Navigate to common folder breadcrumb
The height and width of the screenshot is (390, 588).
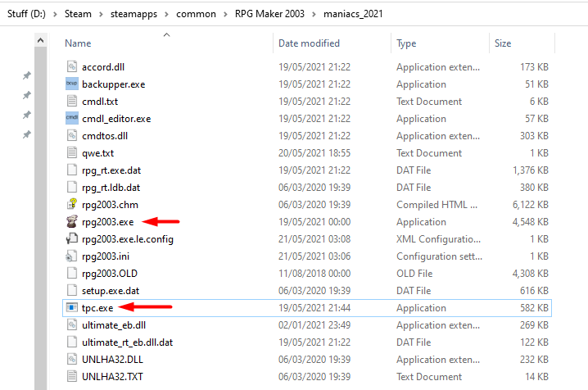pos(196,14)
